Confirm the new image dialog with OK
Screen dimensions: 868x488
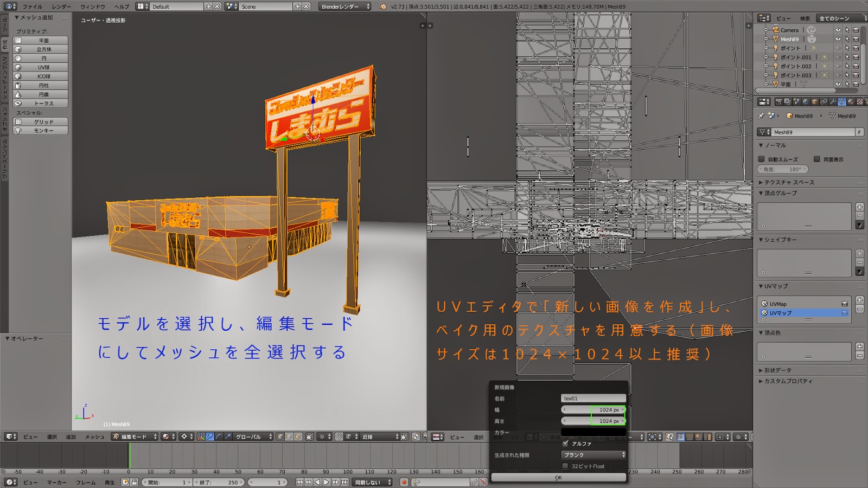click(559, 478)
